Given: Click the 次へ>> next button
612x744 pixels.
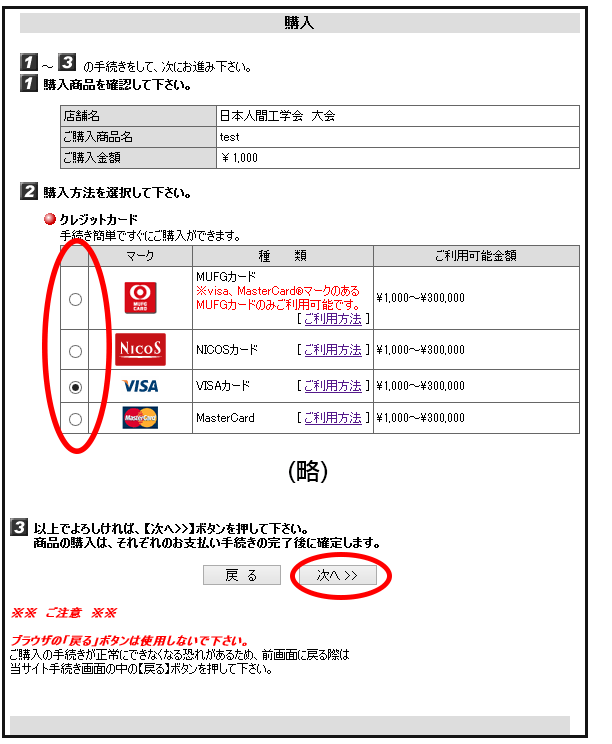Looking at the screenshot, I should pyautogui.click(x=338, y=575).
